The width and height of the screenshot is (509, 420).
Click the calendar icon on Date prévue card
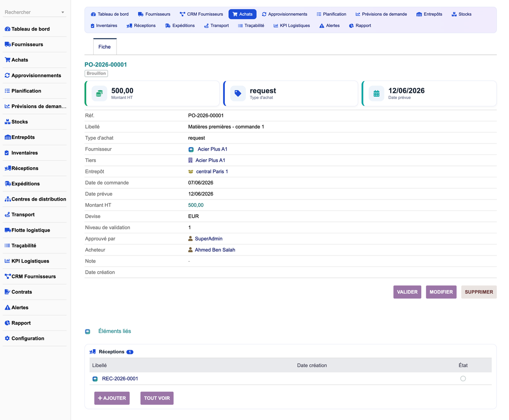[376, 93]
